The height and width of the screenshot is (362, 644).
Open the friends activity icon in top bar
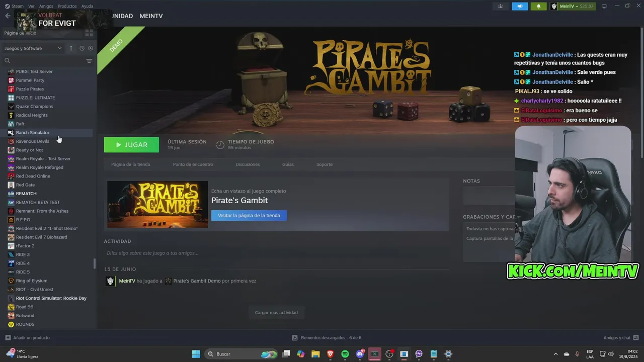pyautogui.click(x=501, y=6)
